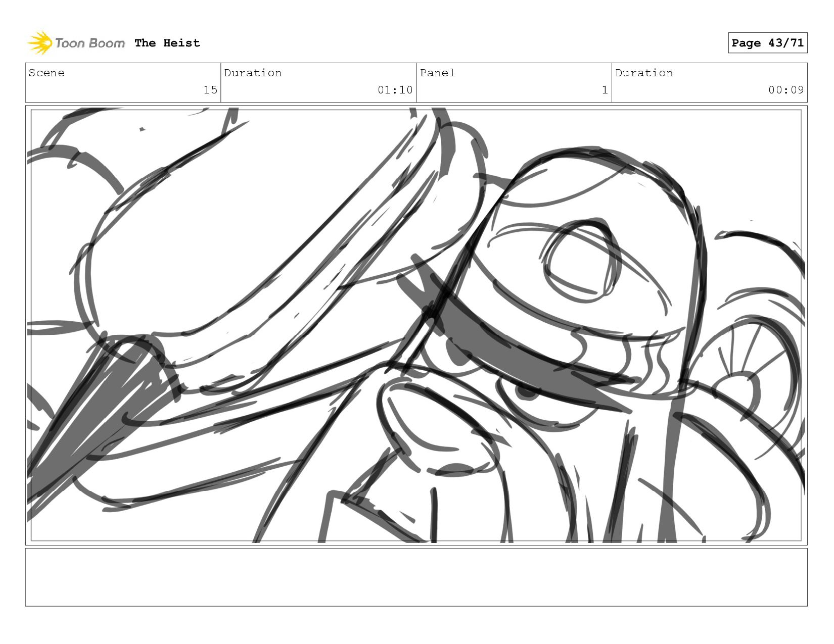Click the panel number value "1"
Viewport: 834px width, 644px height.
pyautogui.click(x=605, y=90)
